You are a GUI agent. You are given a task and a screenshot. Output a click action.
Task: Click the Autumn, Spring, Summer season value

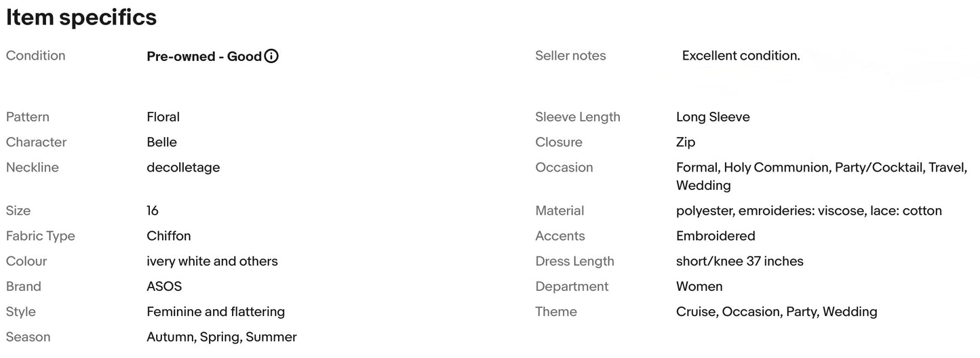pyautogui.click(x=222, y=337)
